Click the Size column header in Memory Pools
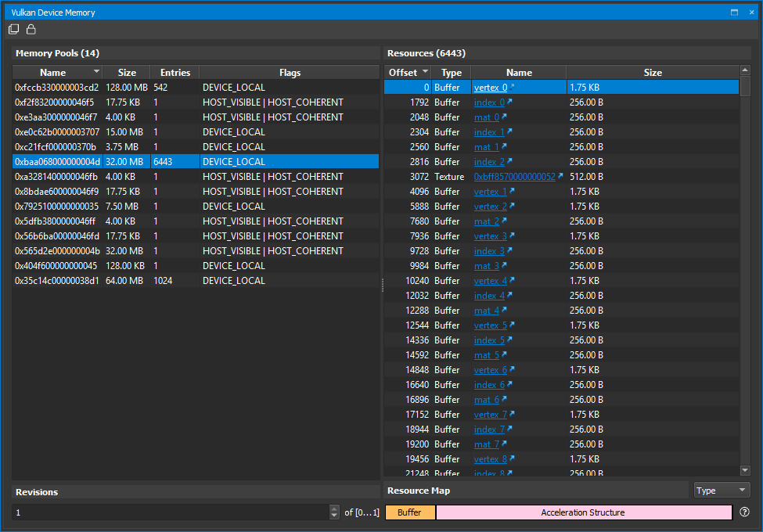 [126, 72]
